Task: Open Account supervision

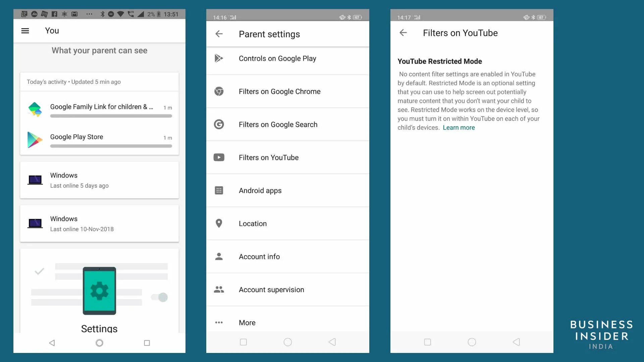Action: (x=288, y=290)
